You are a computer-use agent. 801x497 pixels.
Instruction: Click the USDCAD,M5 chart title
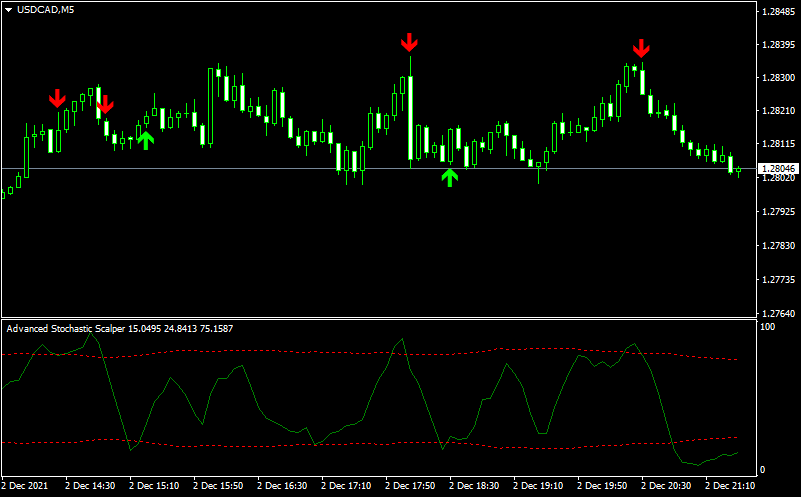(45, 10)
